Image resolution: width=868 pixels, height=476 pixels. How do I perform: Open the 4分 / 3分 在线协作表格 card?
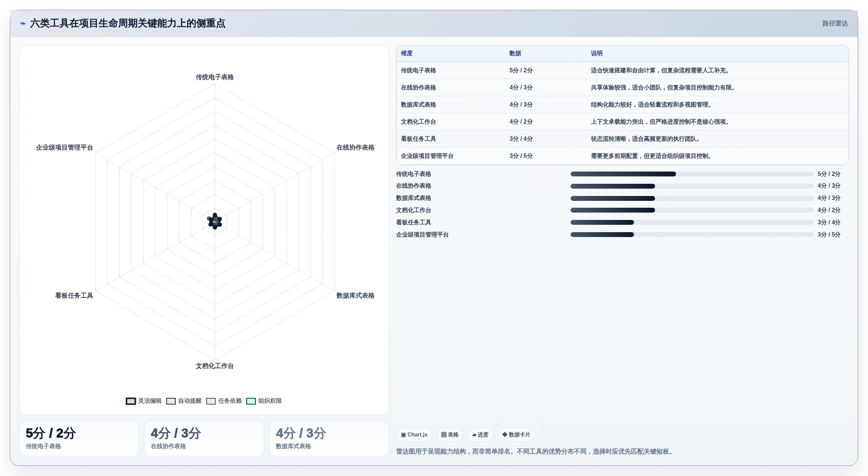pyautogui.click(x=204, y=439)
